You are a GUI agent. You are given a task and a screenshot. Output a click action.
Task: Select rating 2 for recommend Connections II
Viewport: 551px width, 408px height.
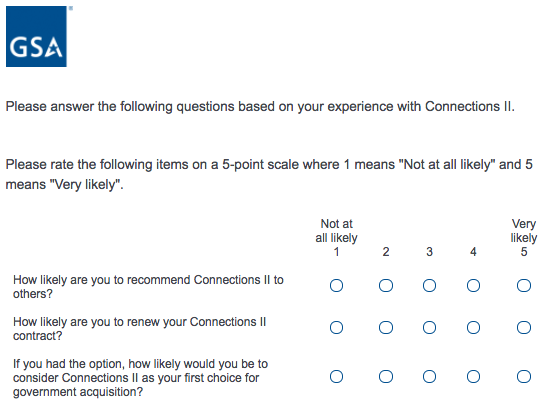386,285
